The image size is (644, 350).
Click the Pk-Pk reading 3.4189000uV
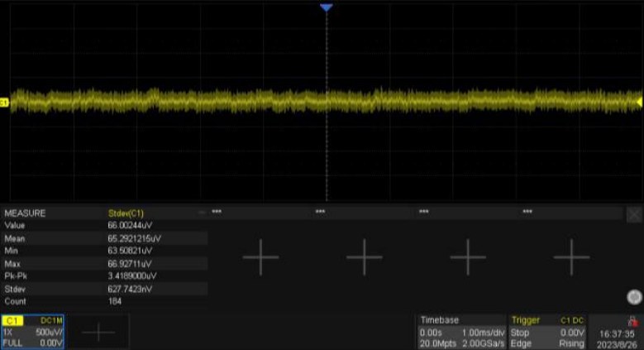click(131, 276)
